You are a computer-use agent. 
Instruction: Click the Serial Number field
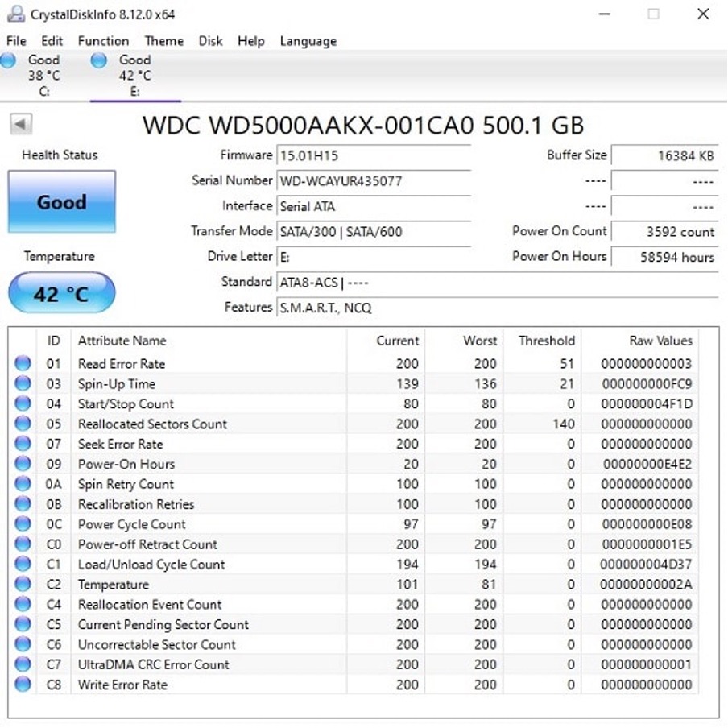tap(374, 181)
